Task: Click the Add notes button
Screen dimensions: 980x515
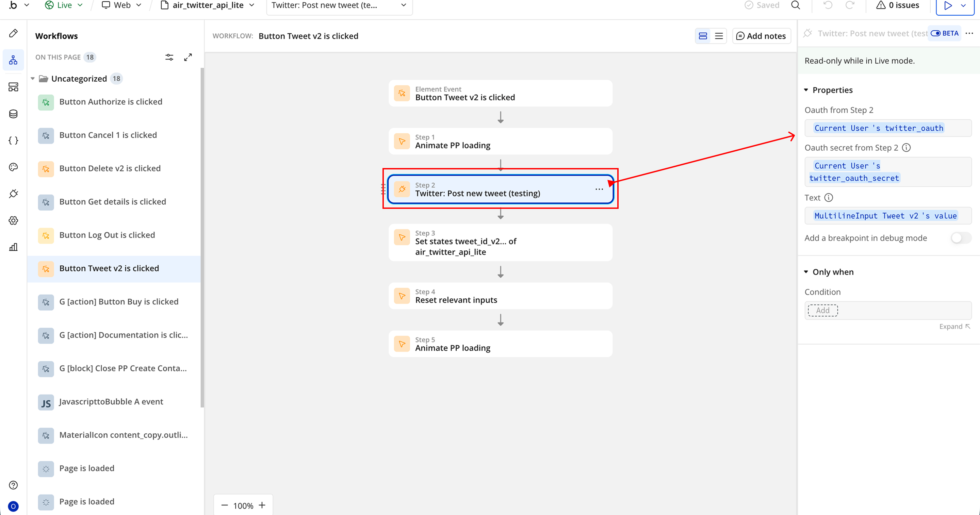Action: coord(761,36)
